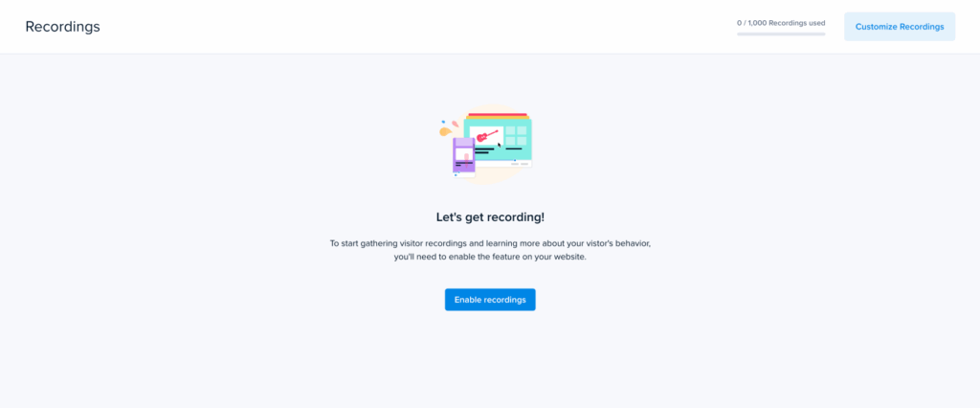This screenshot has width=980, height=408.
Task: Click the small blue dot above the orange blob
Action: (x=443, y=122)
